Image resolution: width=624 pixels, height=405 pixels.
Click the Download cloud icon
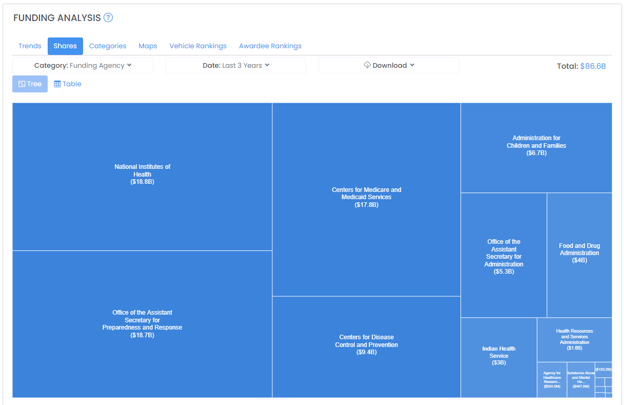(367, 65)
